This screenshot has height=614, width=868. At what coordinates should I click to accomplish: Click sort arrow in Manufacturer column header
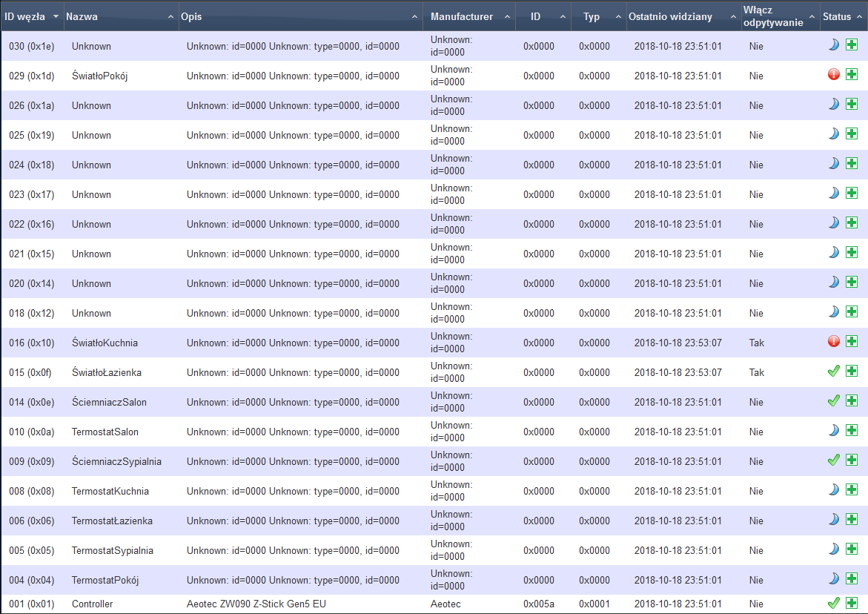507,16
